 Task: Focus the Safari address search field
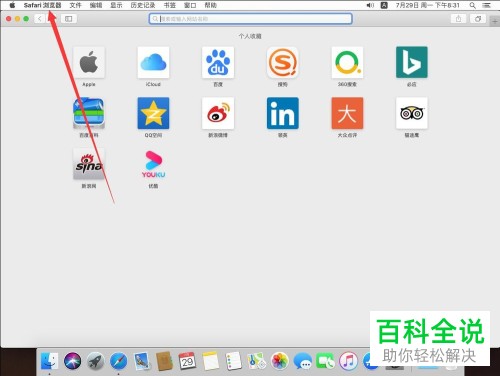(x=250, y=19)
